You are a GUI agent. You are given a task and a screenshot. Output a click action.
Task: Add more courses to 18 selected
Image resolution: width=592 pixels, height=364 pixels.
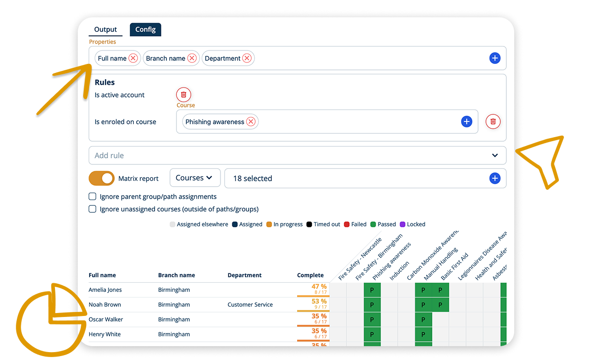pos(494,178)
